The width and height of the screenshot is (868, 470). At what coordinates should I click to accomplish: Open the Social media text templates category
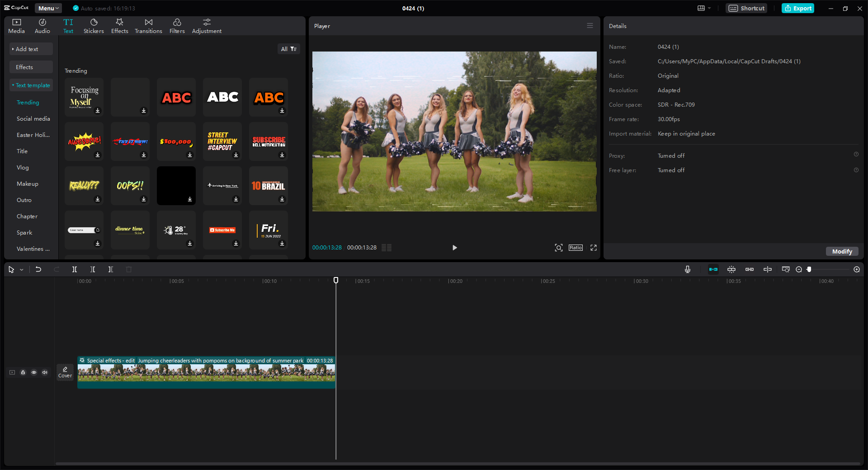pos(33,118)
